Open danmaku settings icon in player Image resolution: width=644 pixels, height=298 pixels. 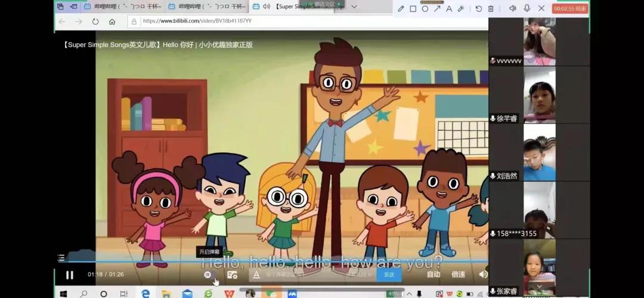232,275
